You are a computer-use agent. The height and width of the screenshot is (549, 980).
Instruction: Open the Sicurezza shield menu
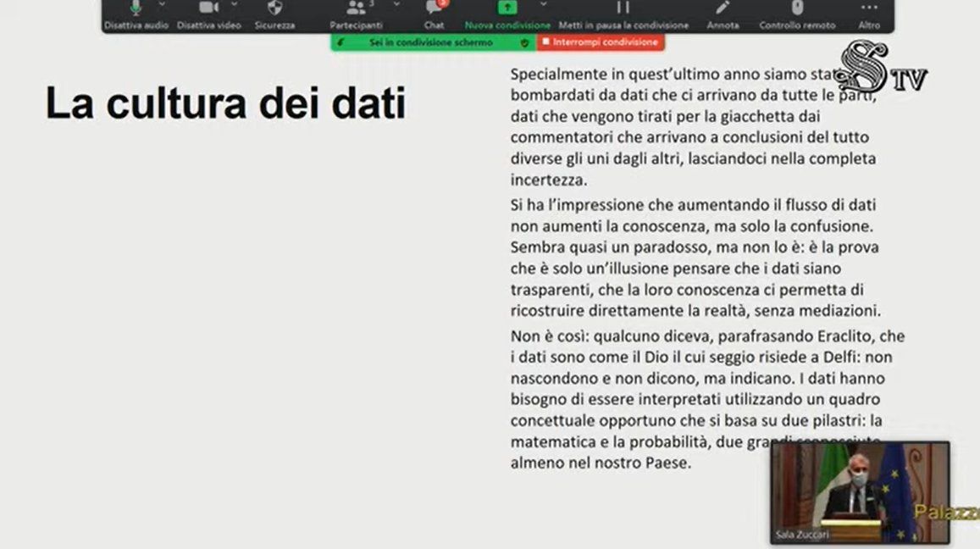coord(274,15)
